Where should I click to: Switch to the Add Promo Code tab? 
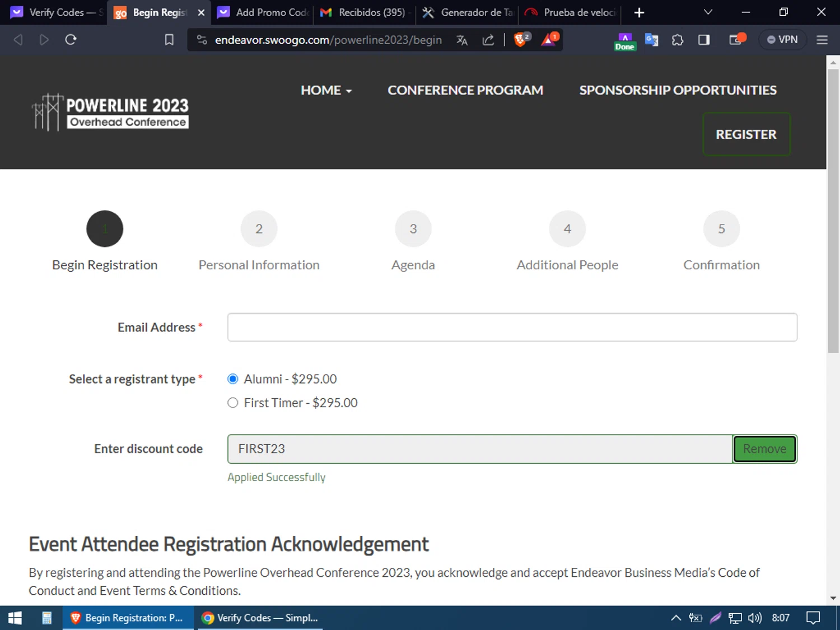pos(263,12)
